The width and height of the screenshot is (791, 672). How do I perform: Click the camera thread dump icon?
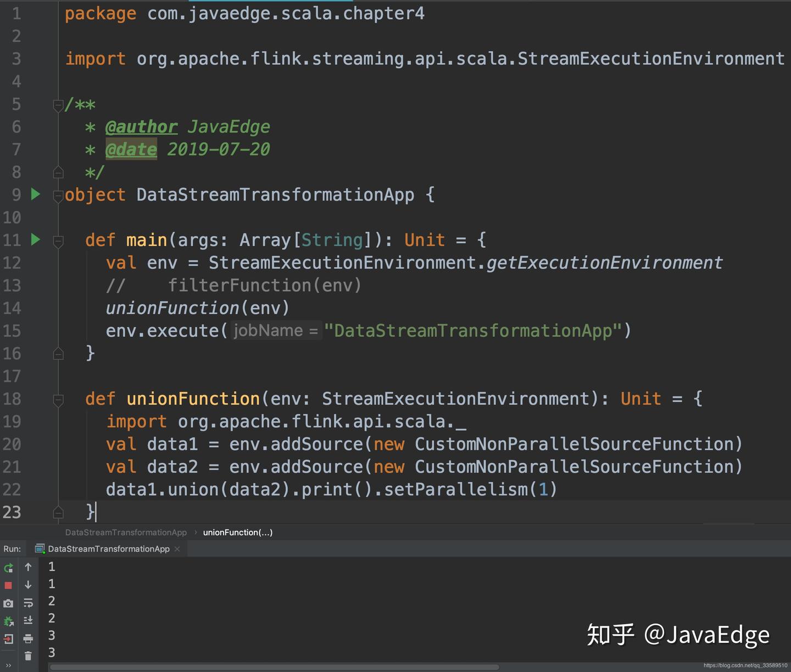(x=8, y=603)
